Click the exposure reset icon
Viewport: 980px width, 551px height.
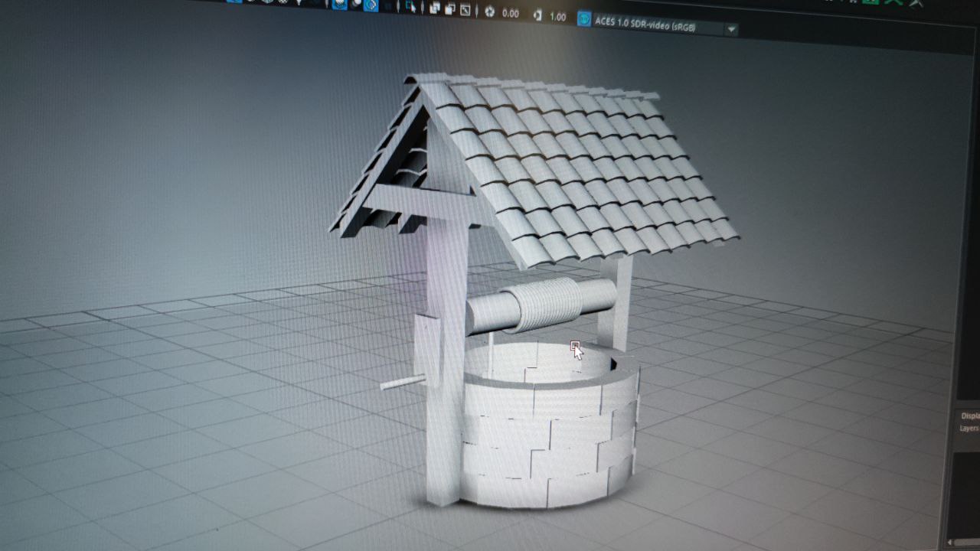coord(489,11)
